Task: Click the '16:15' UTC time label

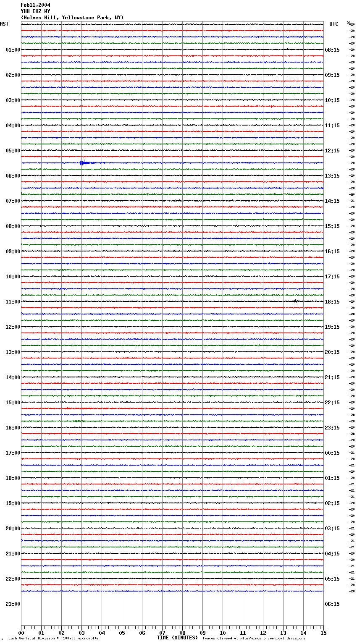Action: point(332,251)
